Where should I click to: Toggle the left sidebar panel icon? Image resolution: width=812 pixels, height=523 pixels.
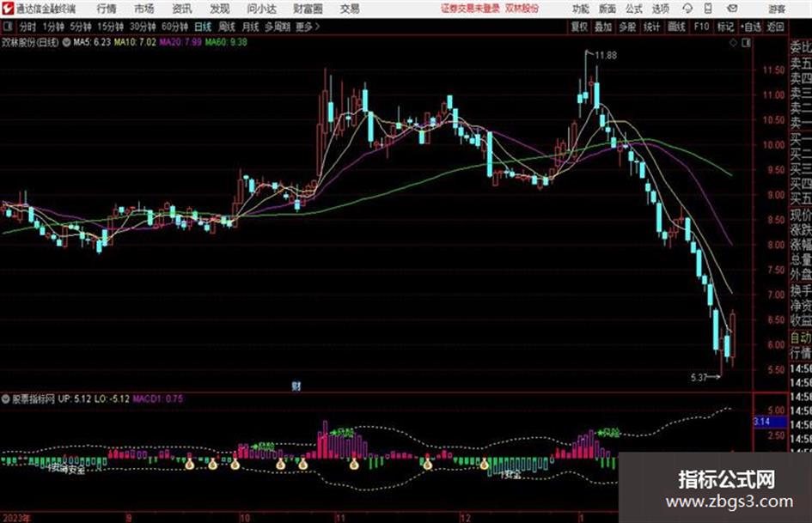[7, 26]
